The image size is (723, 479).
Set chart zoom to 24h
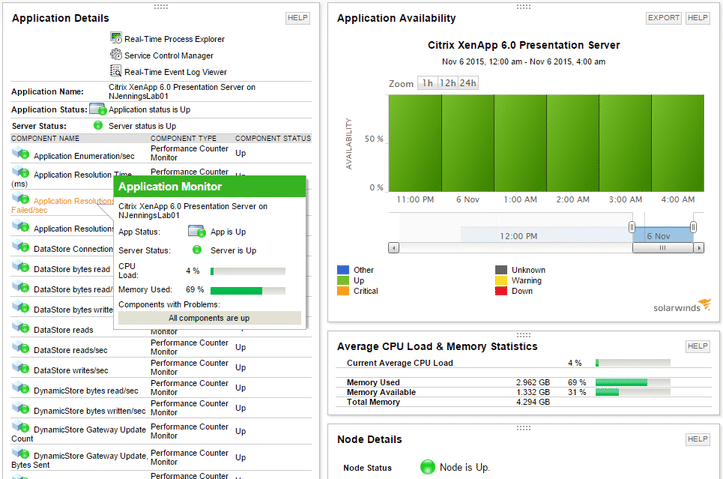468,83
